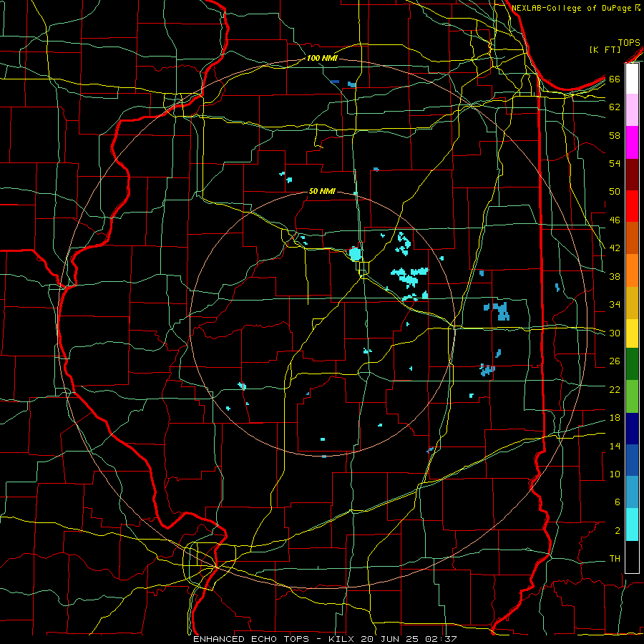Click legend value '66'
Viewport: 644px width, 644px height.
click(615, 79)
